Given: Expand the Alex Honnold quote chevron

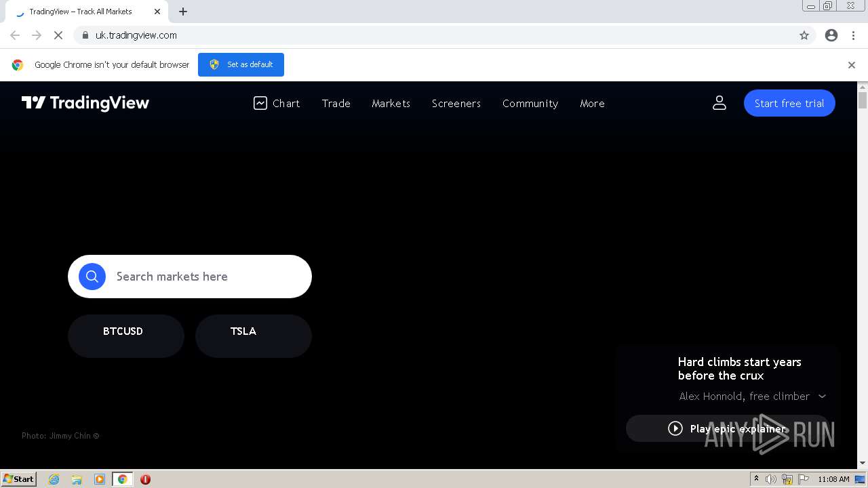Looking at the screenshot, I should [822, 396].
